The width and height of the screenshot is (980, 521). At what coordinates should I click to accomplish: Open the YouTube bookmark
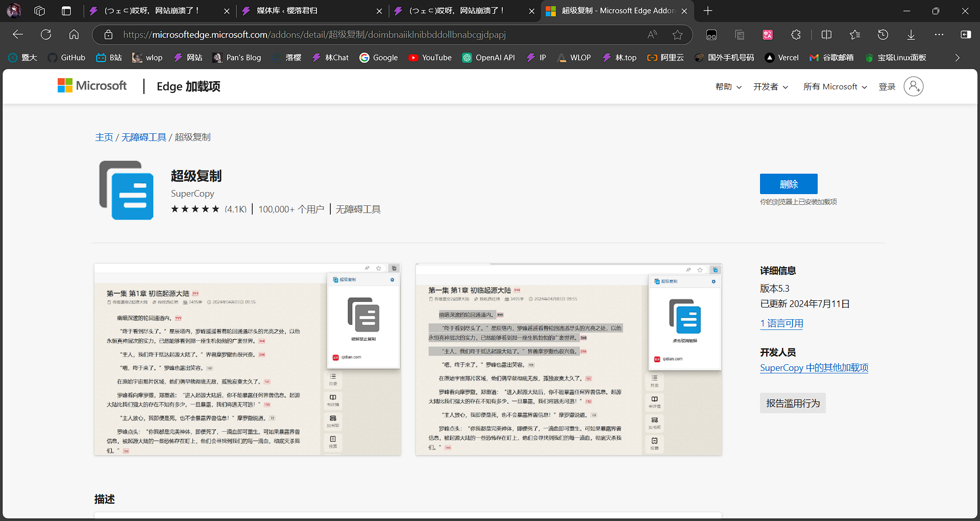[430, 58]
